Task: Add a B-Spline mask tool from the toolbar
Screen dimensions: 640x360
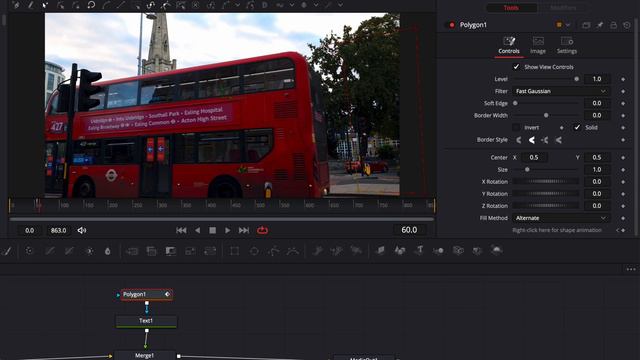Action: pos(293,251)
